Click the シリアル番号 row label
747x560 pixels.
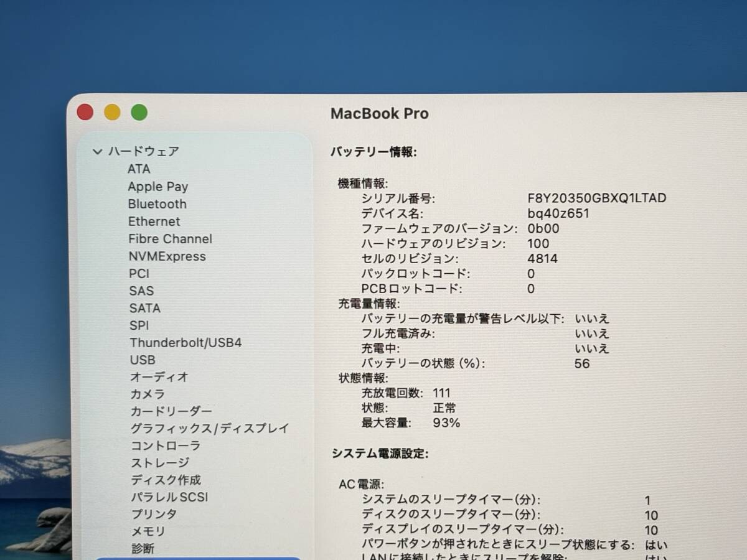[398, 198]
